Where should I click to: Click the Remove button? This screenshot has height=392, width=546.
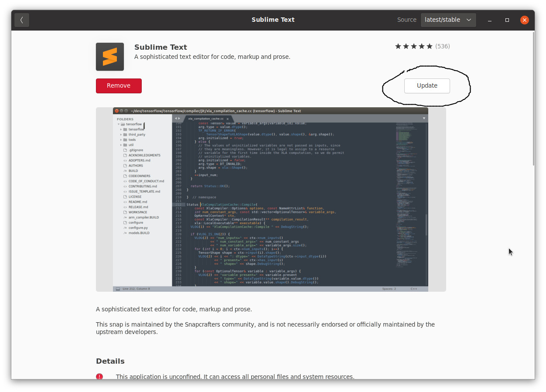point(119,86)
